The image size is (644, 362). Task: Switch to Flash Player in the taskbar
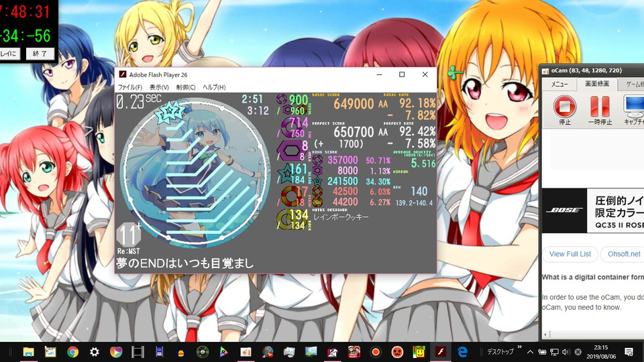[440, 352]
